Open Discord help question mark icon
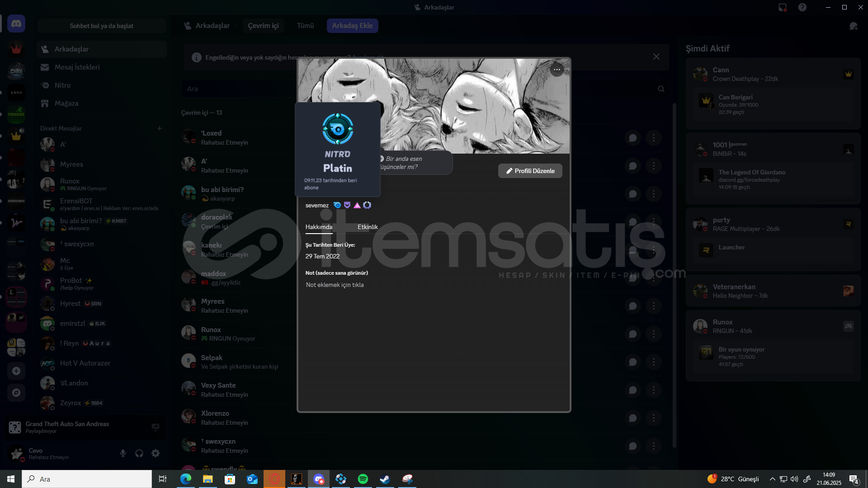 click(x=802, y=7)
